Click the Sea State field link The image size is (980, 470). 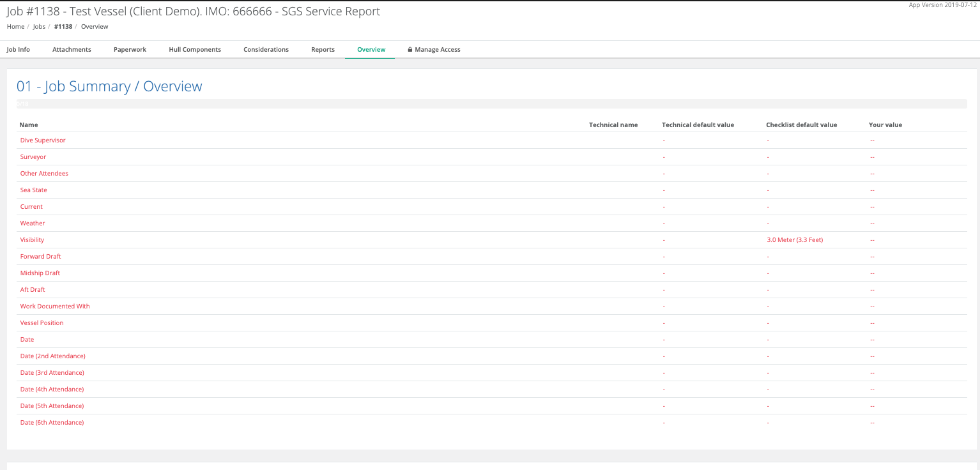(x=33, y=190)
